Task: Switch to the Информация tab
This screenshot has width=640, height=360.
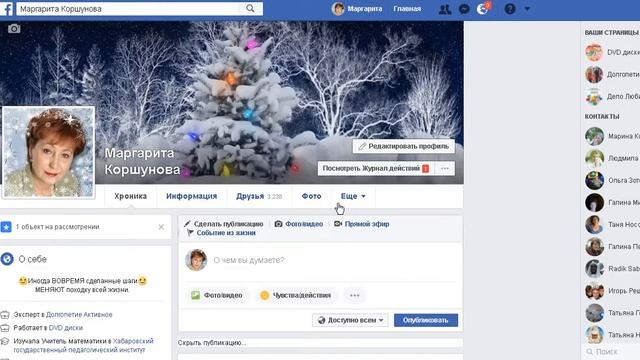Action: pos(191,196)
